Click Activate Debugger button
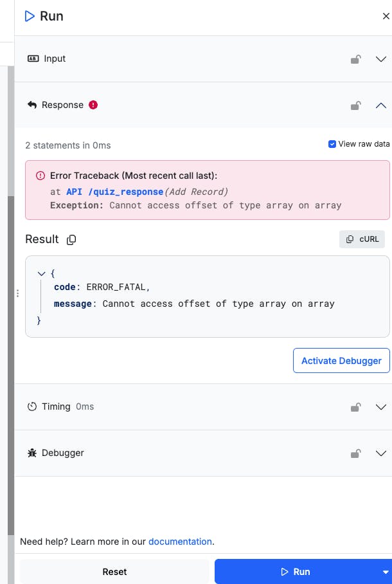 point(341,361)
